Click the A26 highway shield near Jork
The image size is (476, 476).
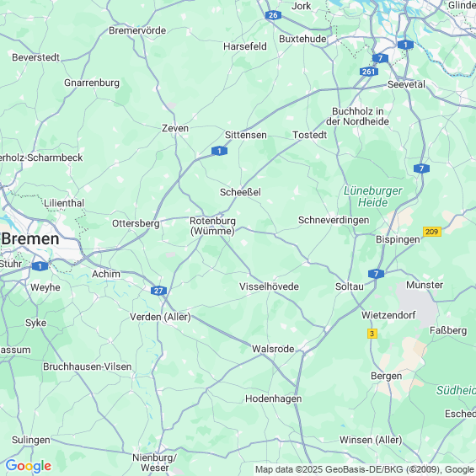(x=273, y=15)
